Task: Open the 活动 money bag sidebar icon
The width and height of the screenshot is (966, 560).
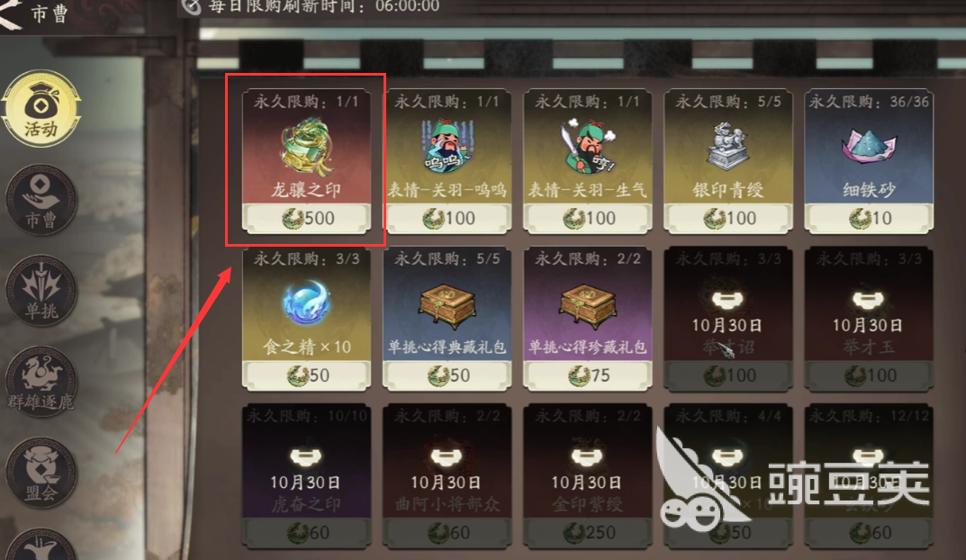Action: click(x=41, y=109)
